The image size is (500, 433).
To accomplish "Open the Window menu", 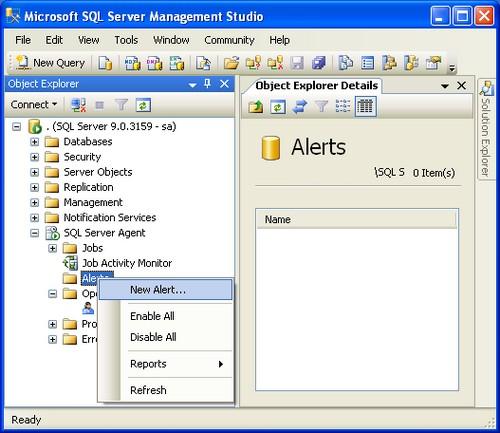I will coord(171,40).
